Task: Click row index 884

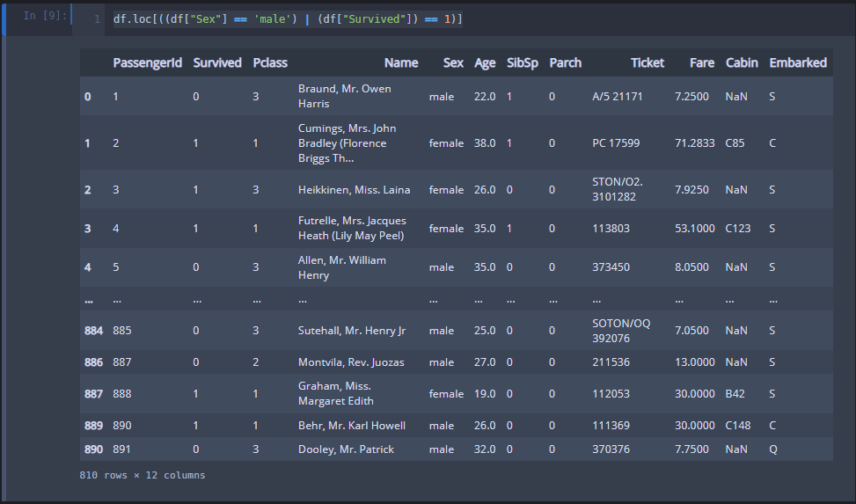Action: pyautogui.click(x=94, y=331)
